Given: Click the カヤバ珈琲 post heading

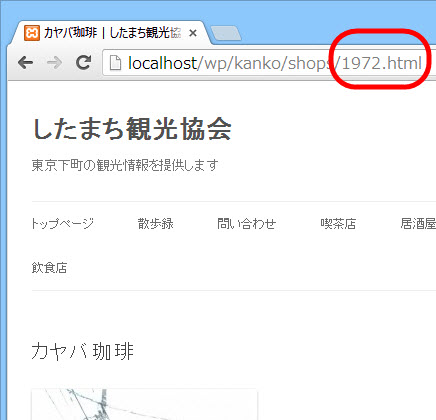Looking at the screenshot, I should pos(83,351).
